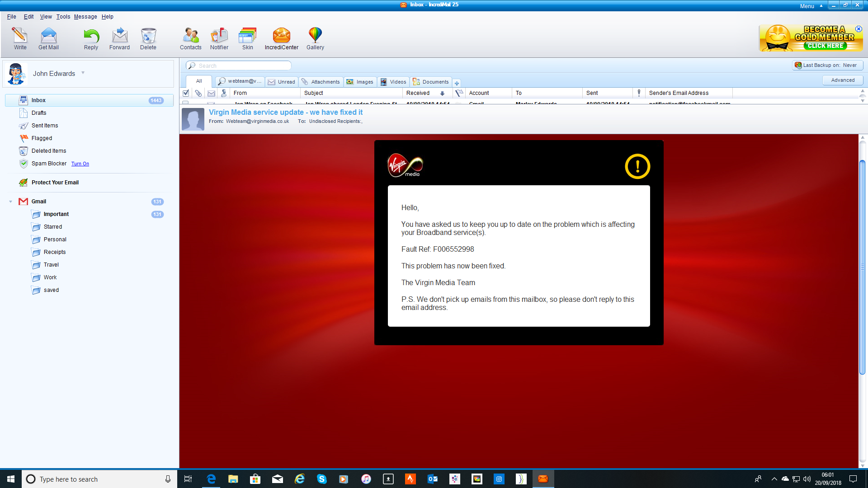Switch to the All tab
868x488 pixels.
[x=199, y=81]
